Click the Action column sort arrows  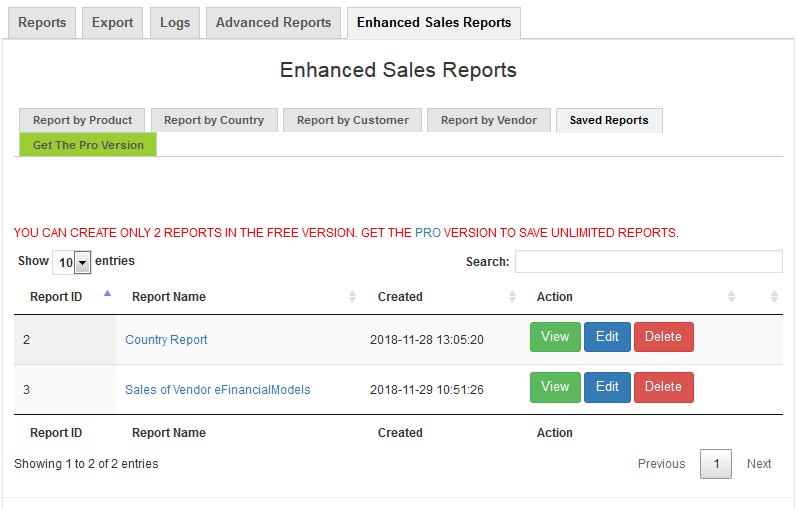point(731,297)
